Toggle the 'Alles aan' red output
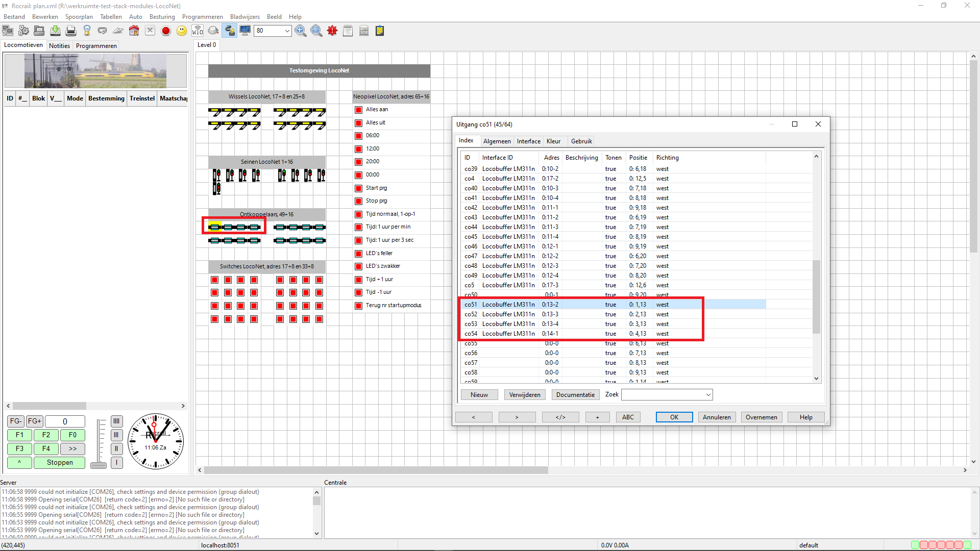The height and width of the screenshot is (551, 980). point(358,110)
